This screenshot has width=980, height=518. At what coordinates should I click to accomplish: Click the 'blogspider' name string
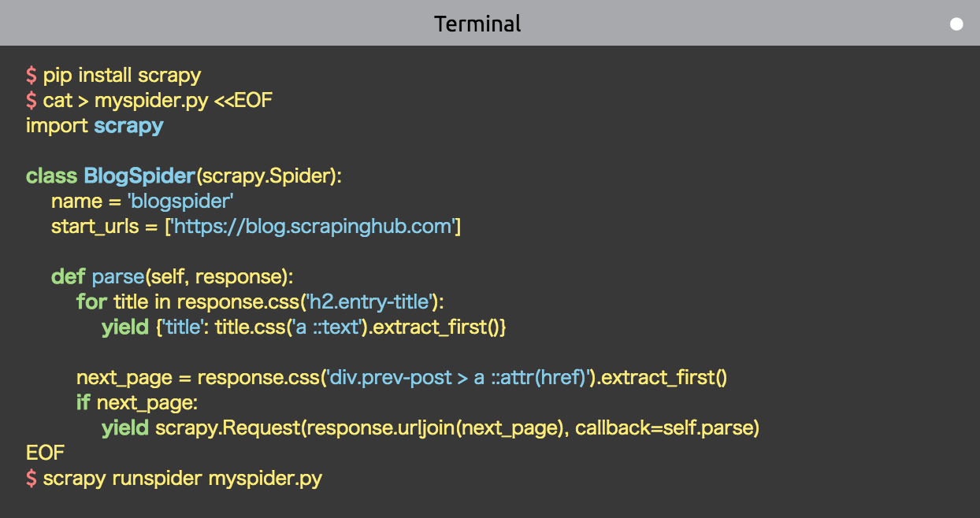180,202
